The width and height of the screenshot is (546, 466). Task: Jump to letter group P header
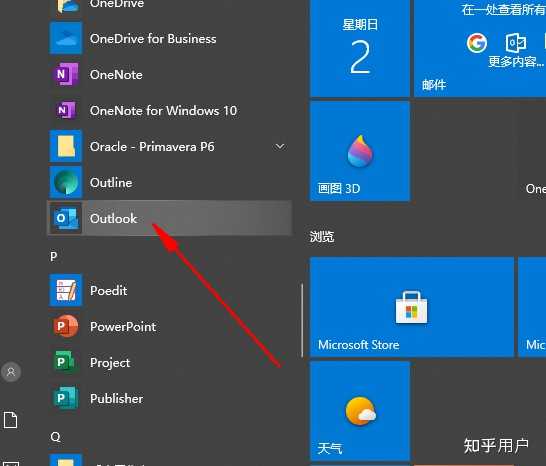pos(54,256)
